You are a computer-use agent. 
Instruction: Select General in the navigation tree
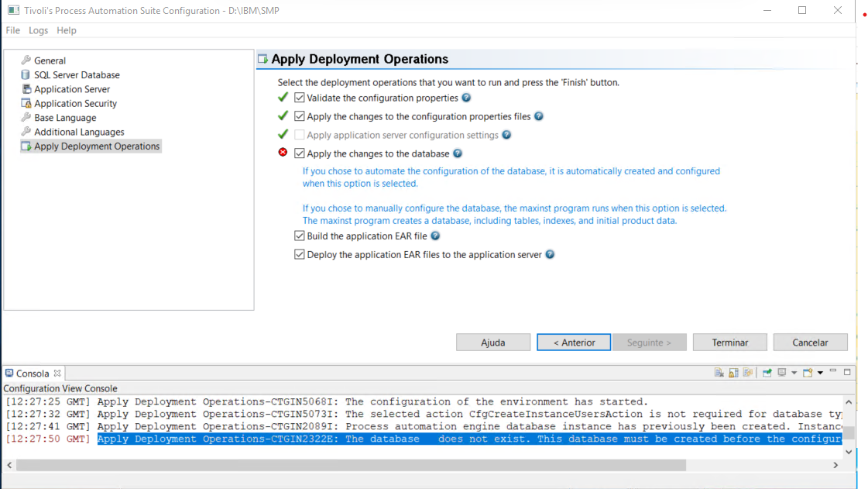point(50,60)
